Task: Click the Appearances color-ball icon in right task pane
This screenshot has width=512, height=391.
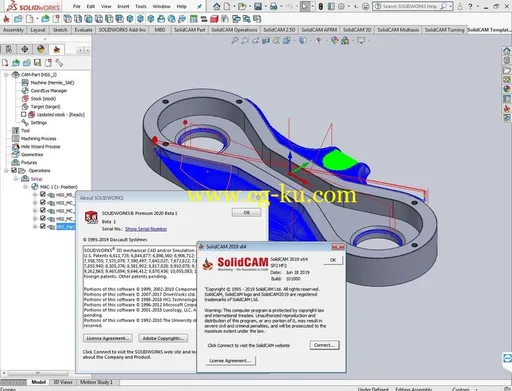Action: [506, 89]
